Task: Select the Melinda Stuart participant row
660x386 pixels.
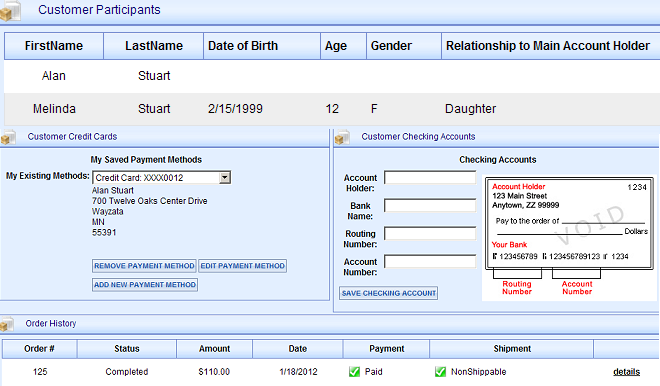Action: (332, 109)
